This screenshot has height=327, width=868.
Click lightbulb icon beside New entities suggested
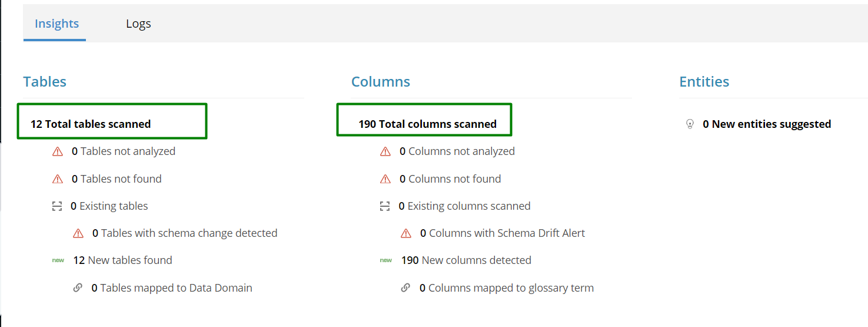coord(690,124)
